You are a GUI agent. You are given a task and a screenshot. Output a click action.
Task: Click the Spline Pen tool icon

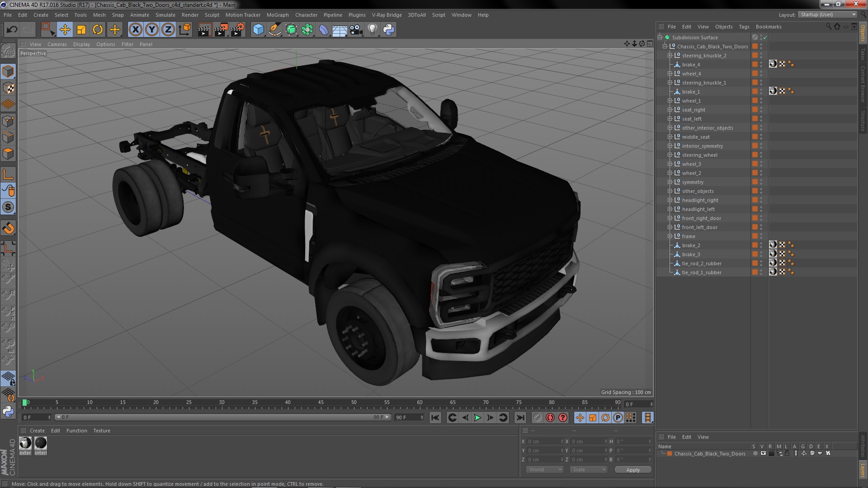(x=274, y=30)
